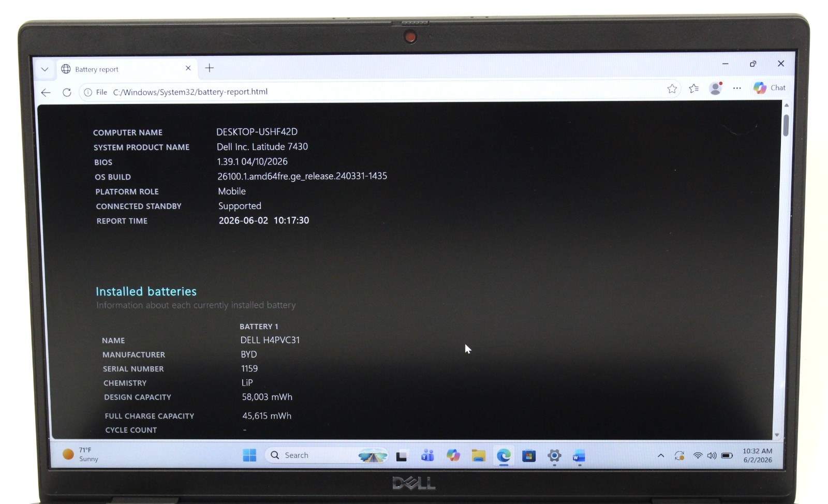Open Wi-Fi network tray icon
This screenshot has height=504, width=828.
coord(698,456)
